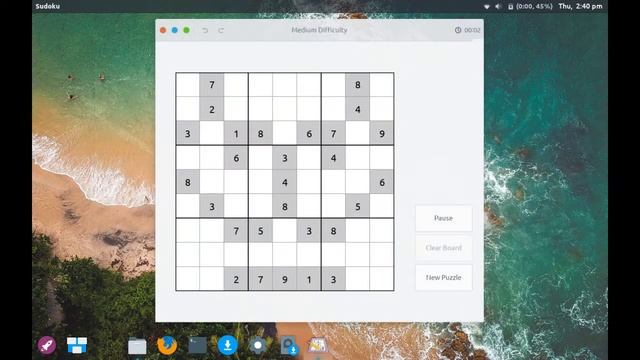
Task: Open the blue download arrow app in dock
Action: point(227,345)
